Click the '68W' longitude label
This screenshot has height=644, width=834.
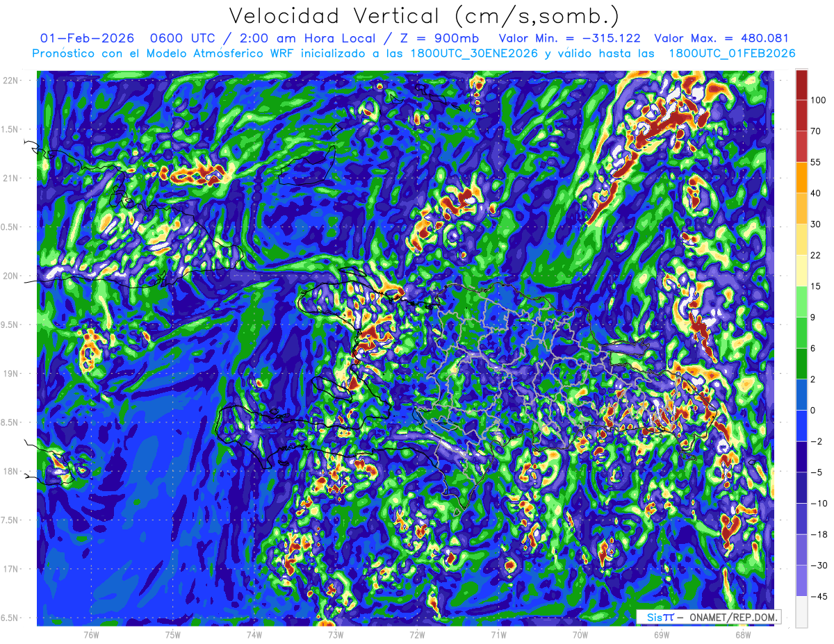point(742,634)
